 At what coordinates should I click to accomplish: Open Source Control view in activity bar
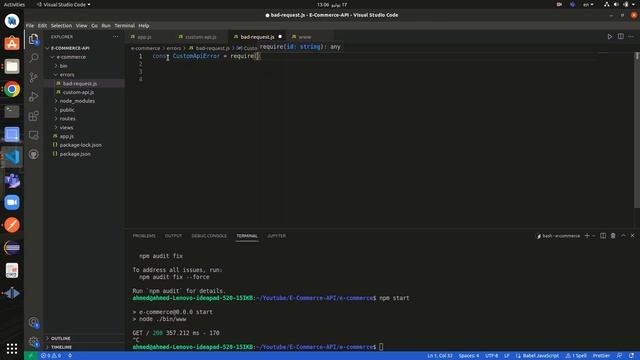(x=33, y=77)
